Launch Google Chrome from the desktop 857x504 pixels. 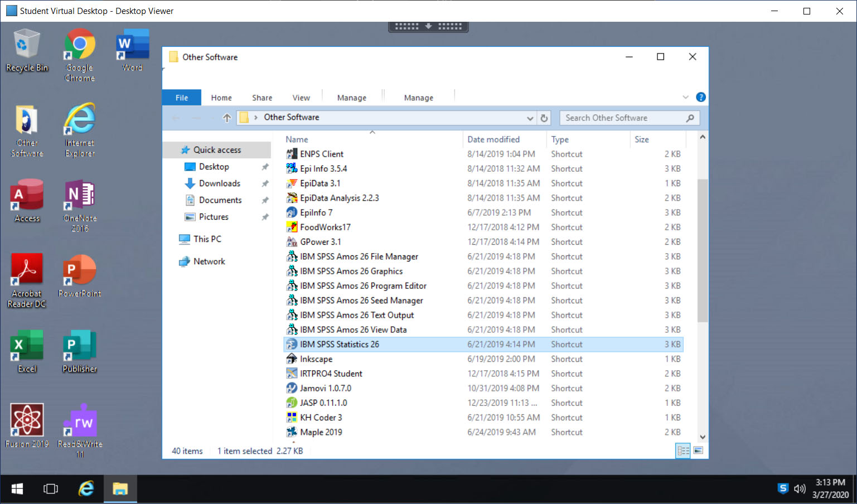pos(80,56)
